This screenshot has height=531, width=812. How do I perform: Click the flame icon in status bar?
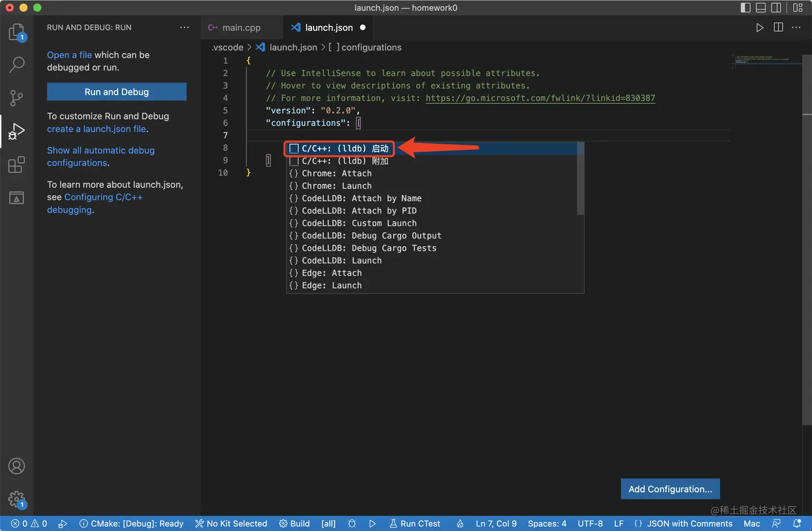coord(460,523)
